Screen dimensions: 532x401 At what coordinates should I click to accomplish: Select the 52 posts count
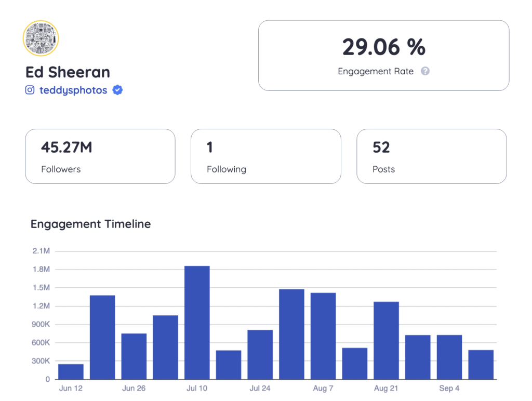pos(381,147)
